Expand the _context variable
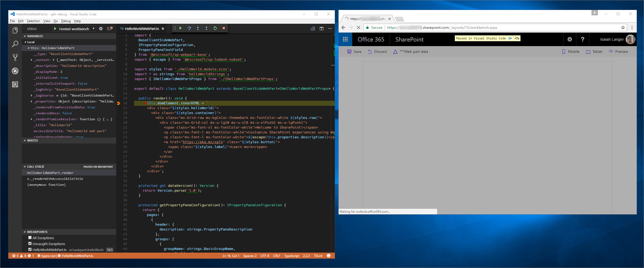 [x=32, y=60]
